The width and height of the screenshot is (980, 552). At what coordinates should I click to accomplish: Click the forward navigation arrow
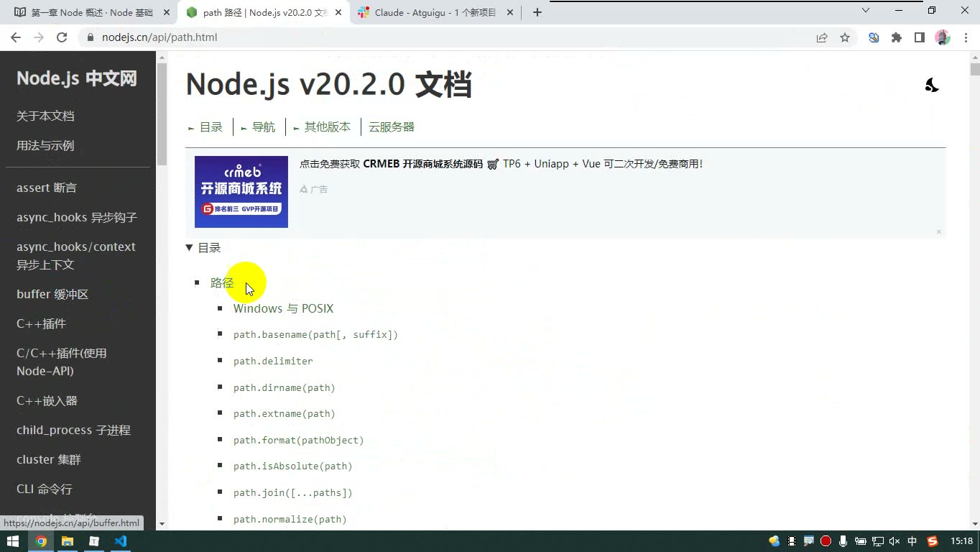point(39,37)
